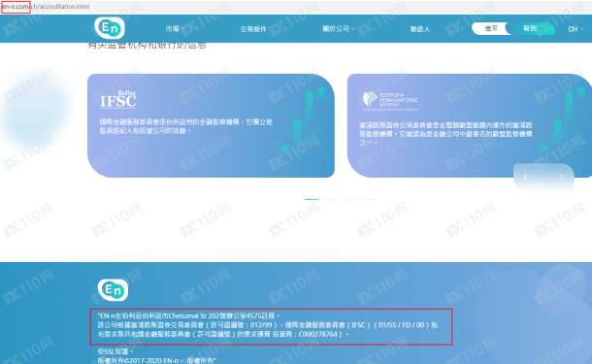
Task: Click the white 進來 login button
Action: click(491, 28)
